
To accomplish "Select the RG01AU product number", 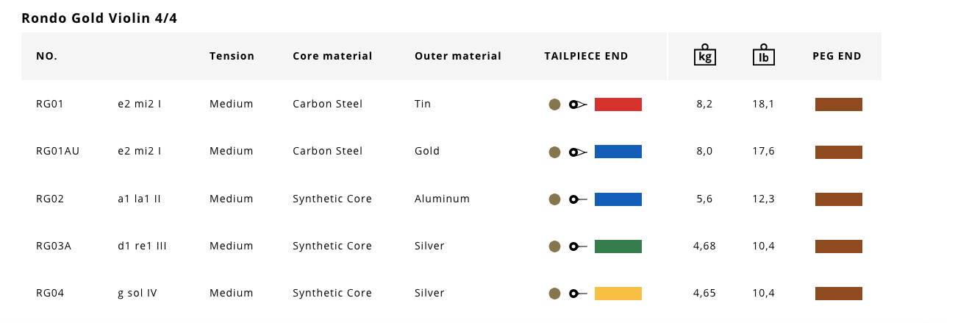I will (x=57, y=151).
